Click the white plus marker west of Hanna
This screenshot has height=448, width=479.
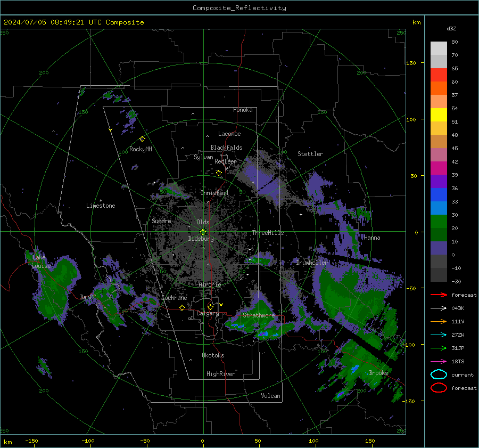301,214
